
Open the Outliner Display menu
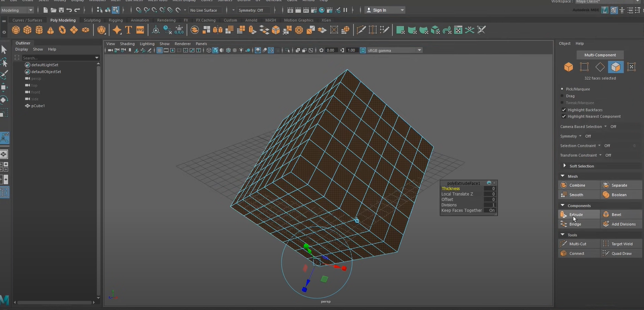(x=22, y=50)
